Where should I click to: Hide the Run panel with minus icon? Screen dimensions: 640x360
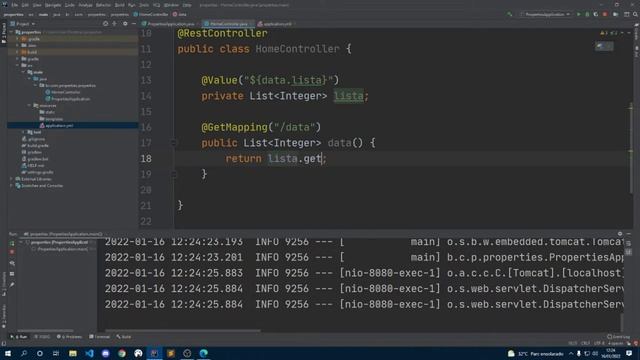pos(629,234)
